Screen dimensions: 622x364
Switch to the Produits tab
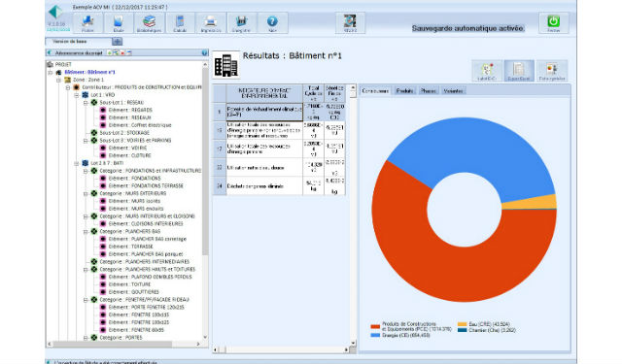[404, 90]
